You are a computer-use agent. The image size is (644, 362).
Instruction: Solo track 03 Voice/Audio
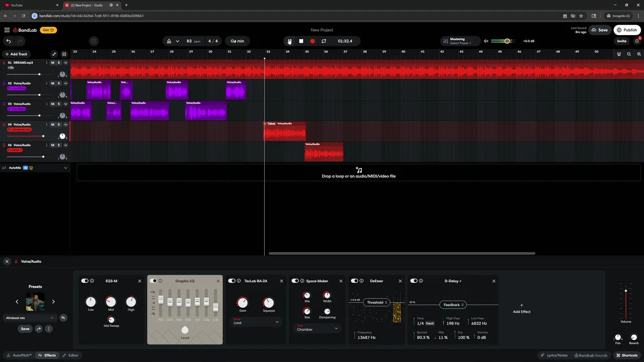point(59,104)
